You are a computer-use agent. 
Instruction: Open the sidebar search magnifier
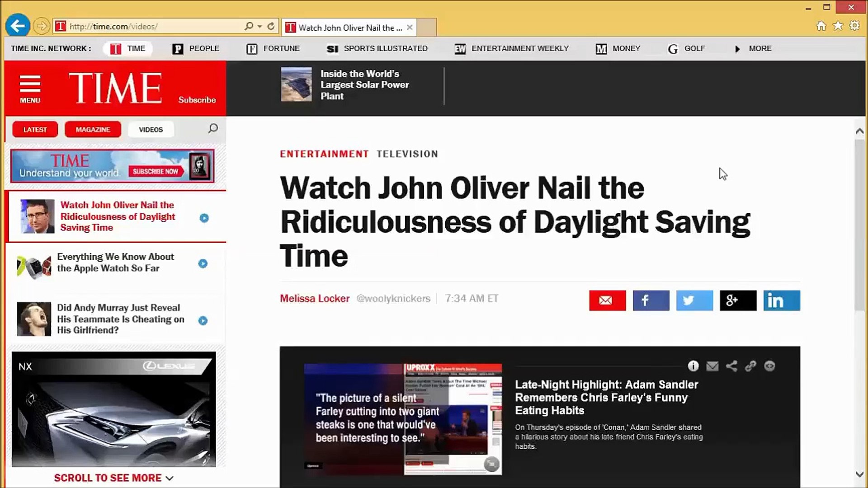pos(213,129)
